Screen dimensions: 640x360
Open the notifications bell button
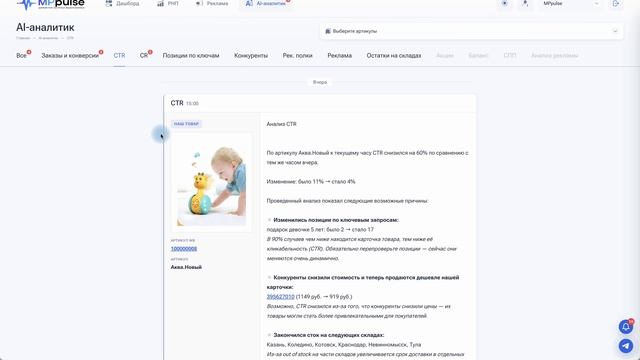(626, 327)
